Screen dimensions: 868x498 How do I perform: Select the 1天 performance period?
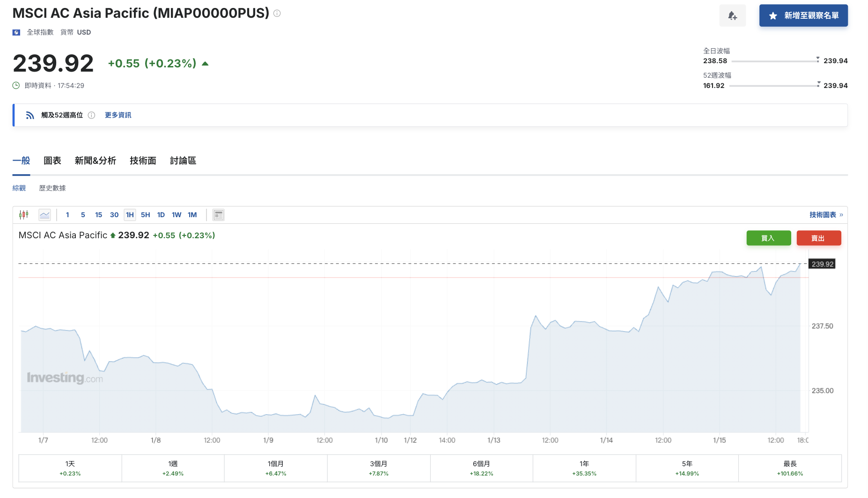click(x=70, y=468)
